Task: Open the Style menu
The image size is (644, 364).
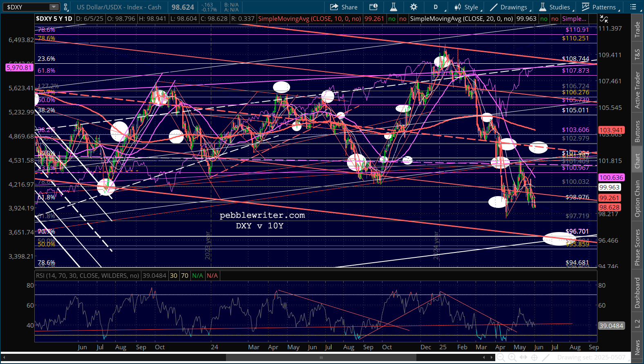Action: tap(467, 7)
